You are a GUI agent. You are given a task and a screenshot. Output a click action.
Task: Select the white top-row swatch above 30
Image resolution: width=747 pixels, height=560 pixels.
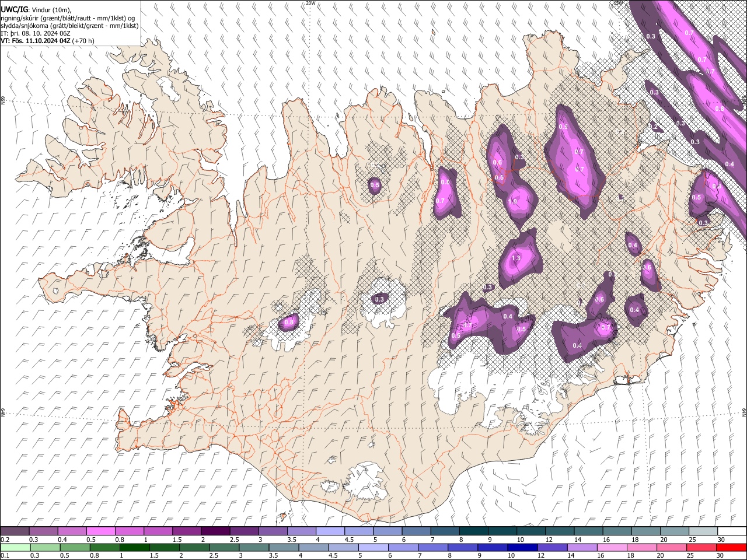click(731, 531)
